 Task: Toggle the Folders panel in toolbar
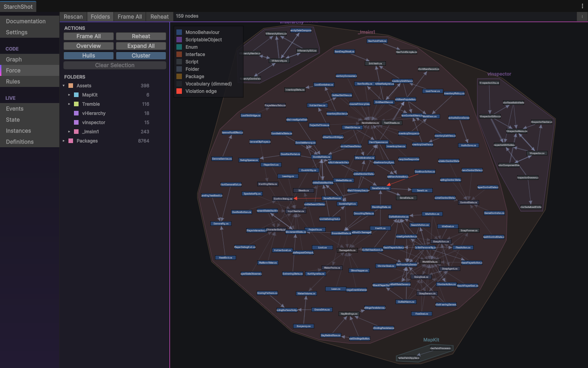[x=100, y=17]
